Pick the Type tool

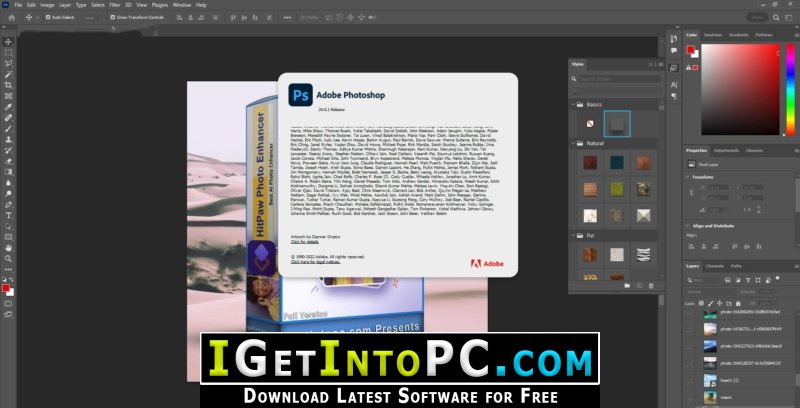tap(8, 215)
